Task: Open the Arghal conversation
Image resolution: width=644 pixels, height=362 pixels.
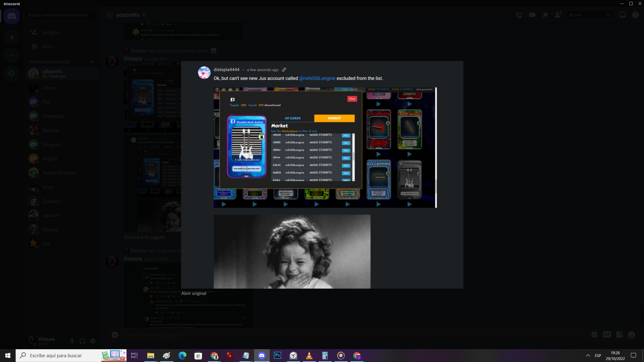Action: tap(62, 159)
